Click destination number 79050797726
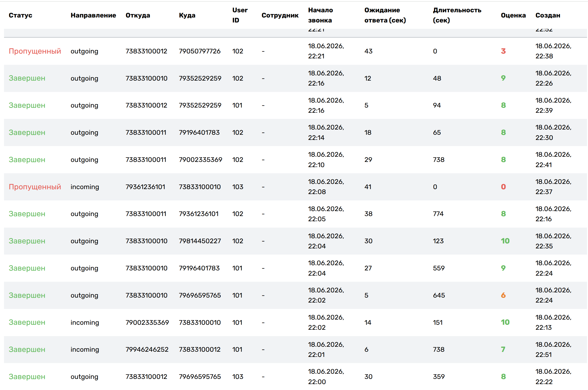The width and height of the screenshot is (588, 390). click(200, 51)
